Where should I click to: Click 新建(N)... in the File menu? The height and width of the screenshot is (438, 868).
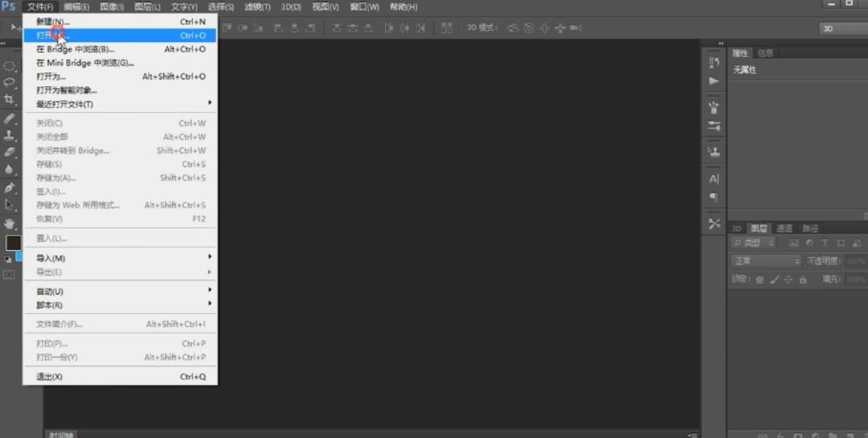coord(120,21)
